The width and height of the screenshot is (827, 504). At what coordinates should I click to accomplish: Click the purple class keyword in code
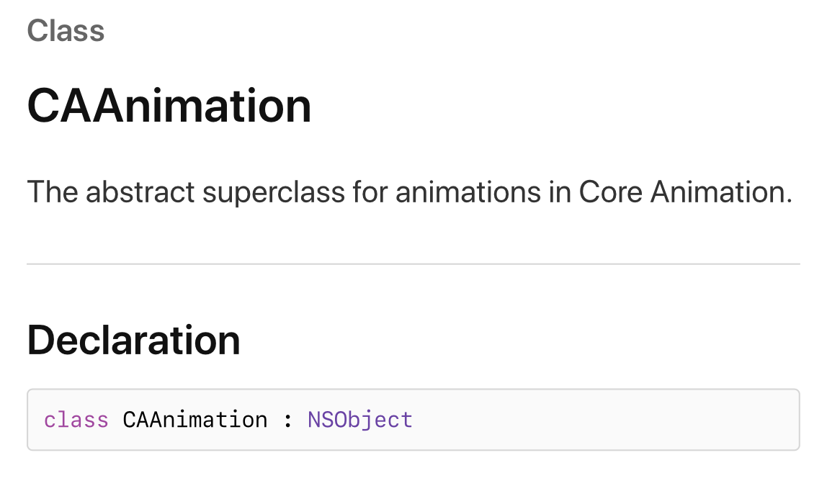click(76, 419)
